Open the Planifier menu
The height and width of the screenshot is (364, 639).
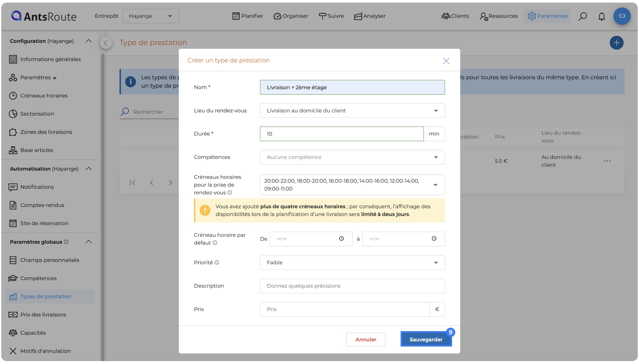click(248, 16)
